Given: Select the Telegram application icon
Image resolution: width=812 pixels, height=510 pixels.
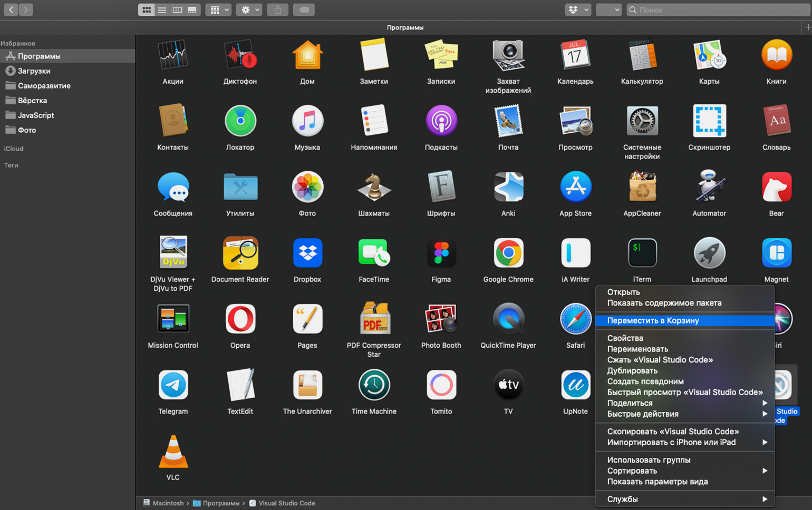Looking at the screenshot, I should (x=173, y=385).
